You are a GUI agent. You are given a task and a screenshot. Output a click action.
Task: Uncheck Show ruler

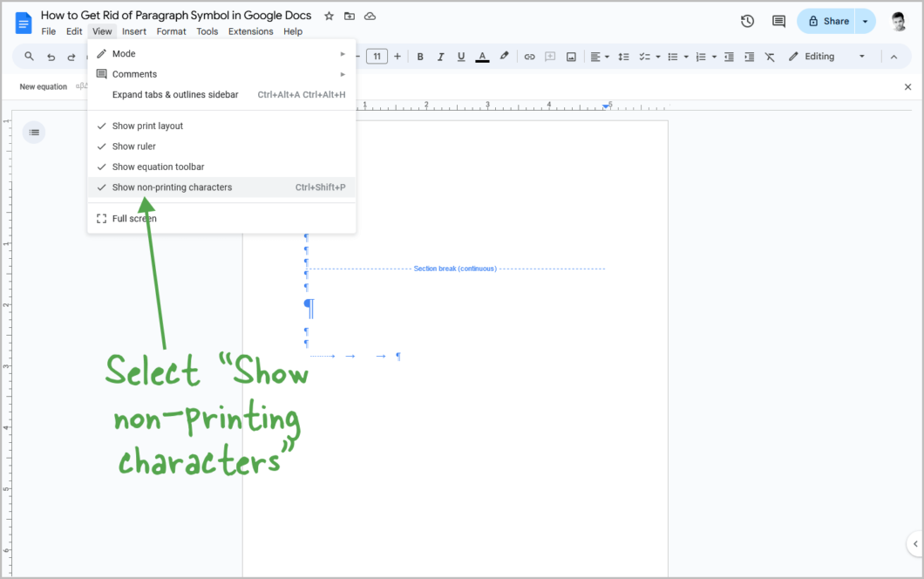click(x=221, y=146)
